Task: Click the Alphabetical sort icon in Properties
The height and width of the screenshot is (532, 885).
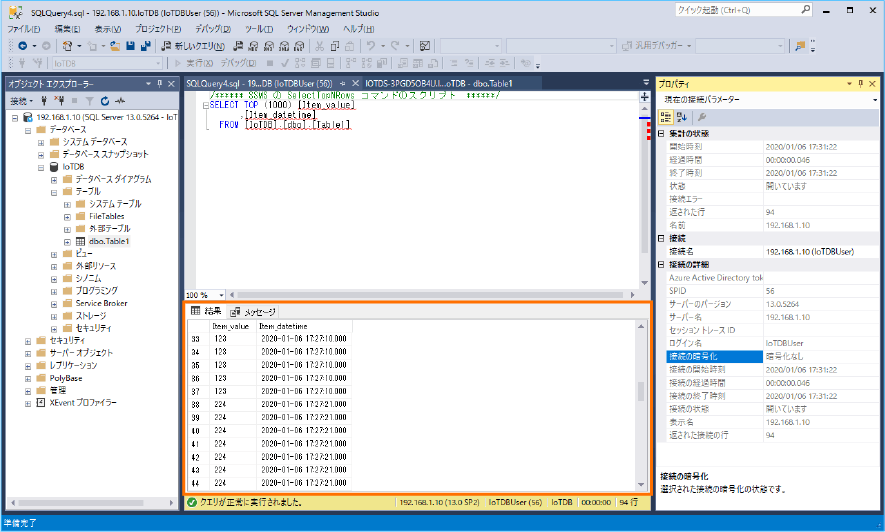Action: (x=682, y=117)
